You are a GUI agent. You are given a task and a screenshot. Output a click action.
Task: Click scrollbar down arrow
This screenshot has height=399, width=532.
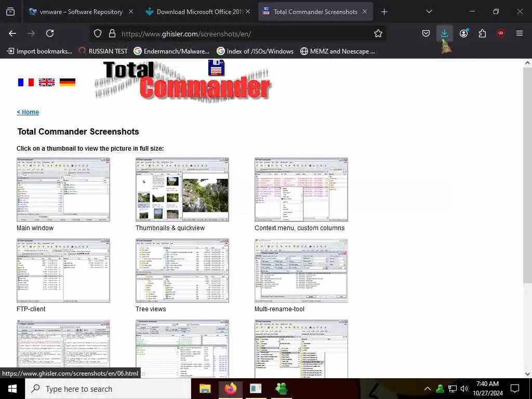click(527, 374)
